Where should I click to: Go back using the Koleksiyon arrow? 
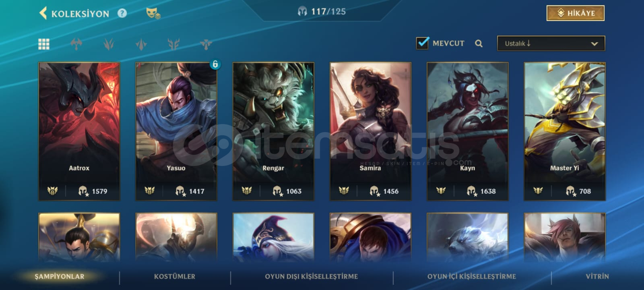[x=43, y=13]
